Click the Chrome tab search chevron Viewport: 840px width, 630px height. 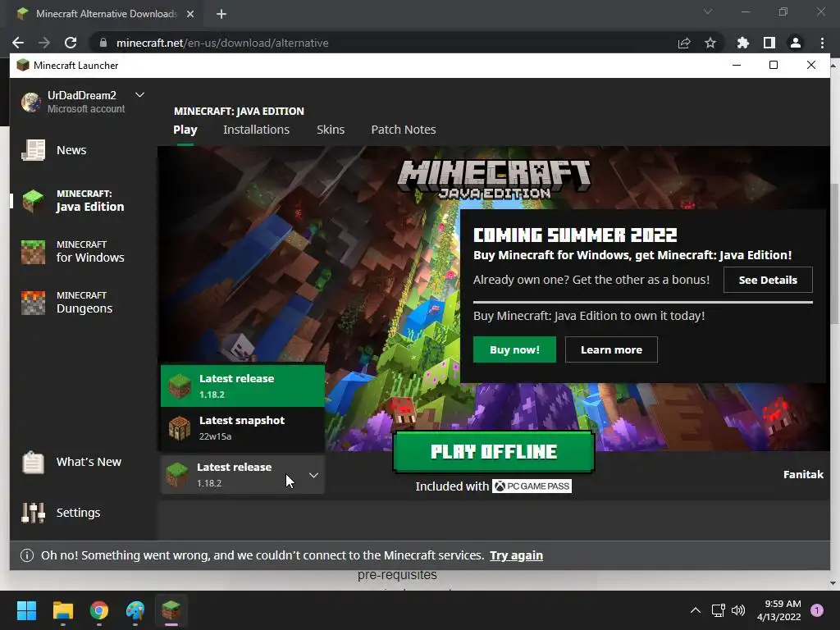pos(708,11)
